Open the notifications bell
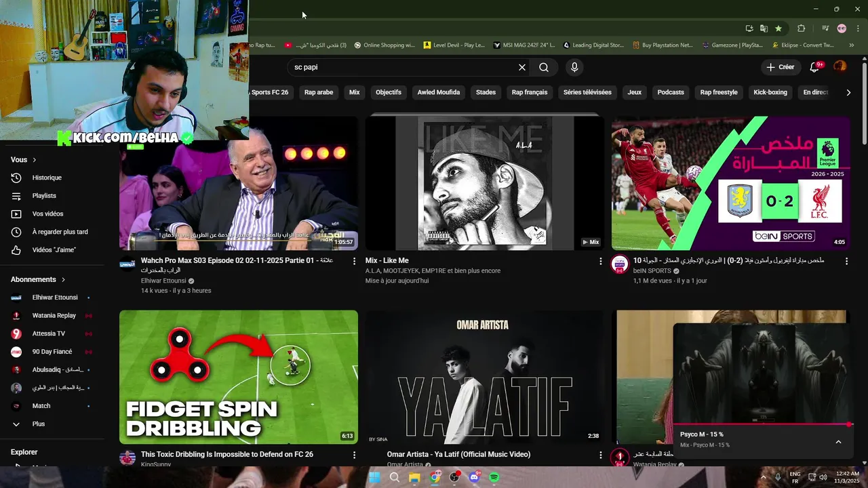 click(x=816, y=66)
